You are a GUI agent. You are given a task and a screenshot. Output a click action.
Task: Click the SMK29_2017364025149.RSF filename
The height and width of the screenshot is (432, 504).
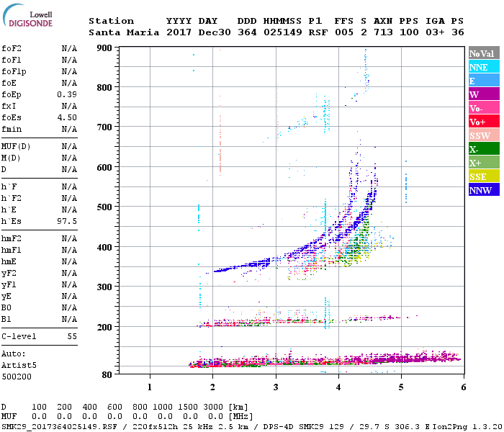(x=60, y=427)
